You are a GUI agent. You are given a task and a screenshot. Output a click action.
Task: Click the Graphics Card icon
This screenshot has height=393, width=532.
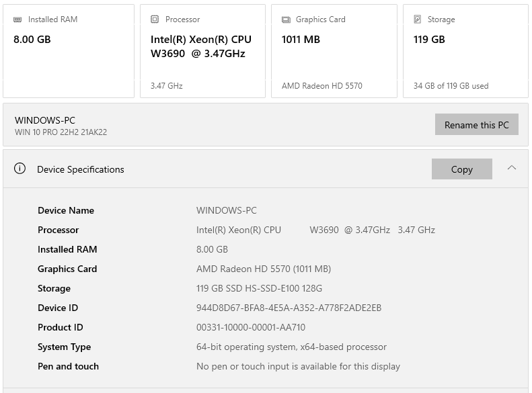point(286,19)
